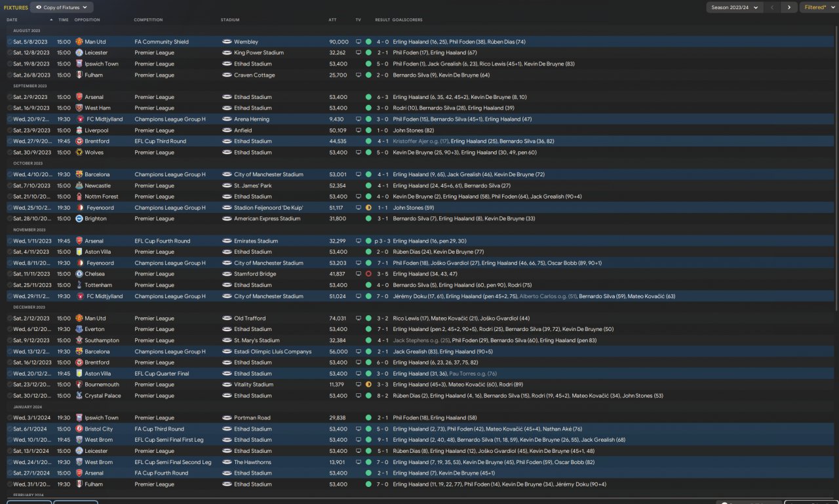Toggle the row circle for Sat, 13/1/2024

pos(10,451)
